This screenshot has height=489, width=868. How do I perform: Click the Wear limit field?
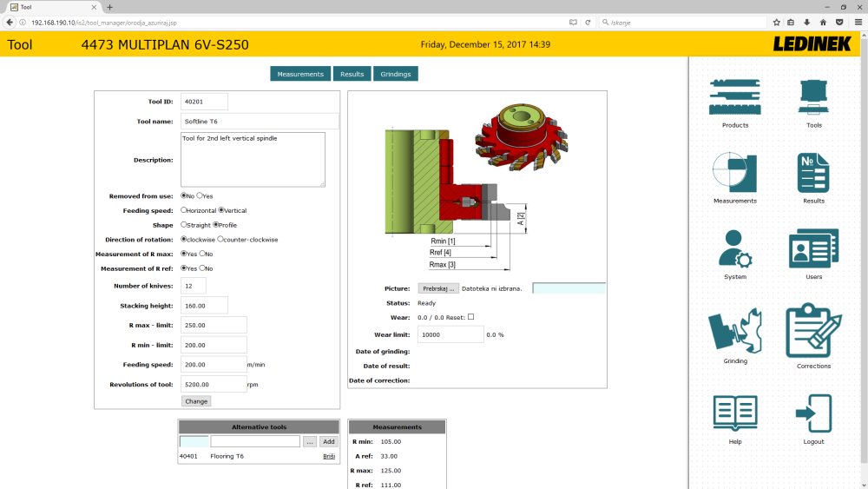pyautogui.click(x=450, y=334)
